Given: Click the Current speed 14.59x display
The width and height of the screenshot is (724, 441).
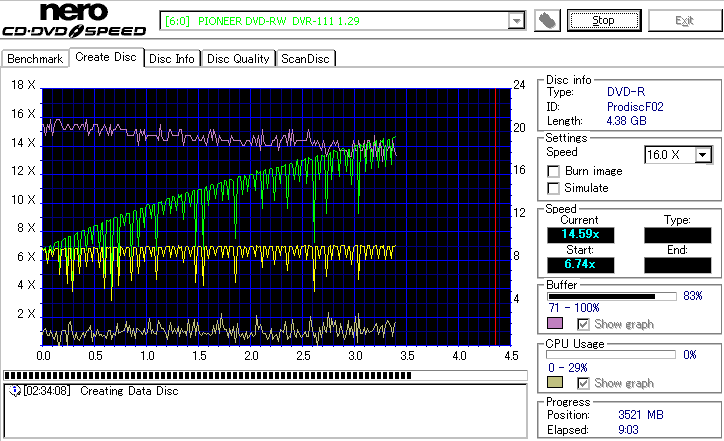Looking at the screenshot, I should click(580, 235).
